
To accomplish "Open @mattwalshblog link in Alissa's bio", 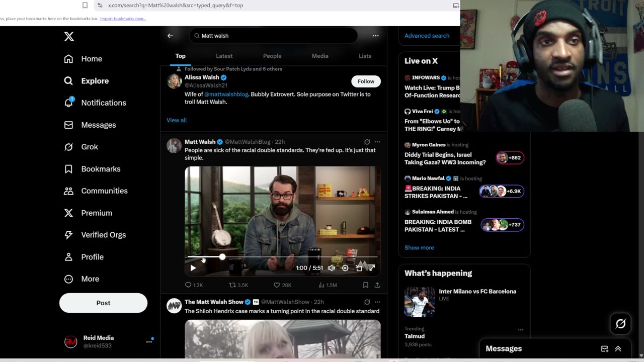I will (x=226, y=94).
